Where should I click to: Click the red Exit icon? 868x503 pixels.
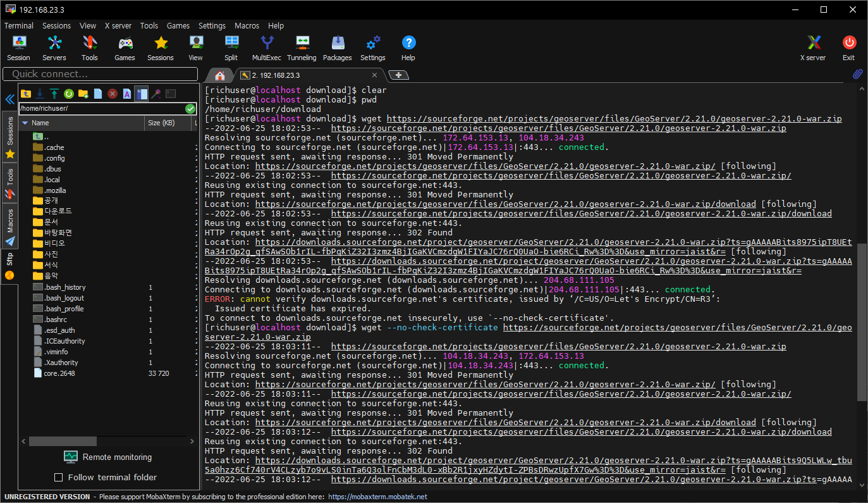click(849, 48)
